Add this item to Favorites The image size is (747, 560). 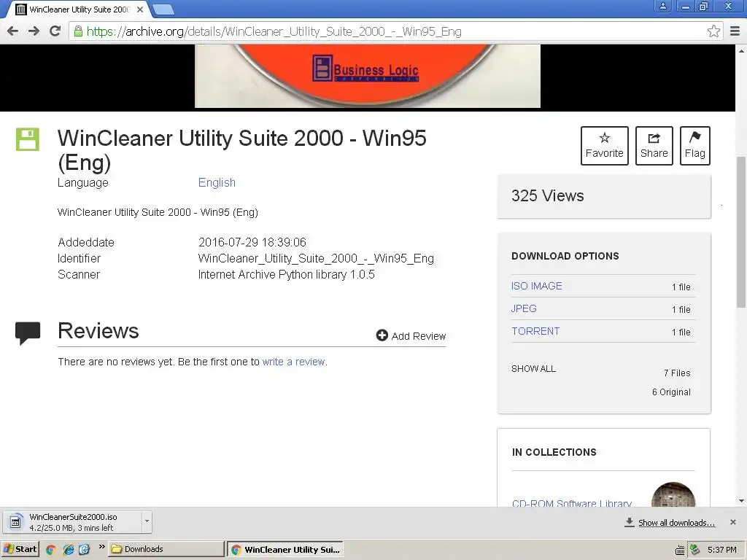604,146
